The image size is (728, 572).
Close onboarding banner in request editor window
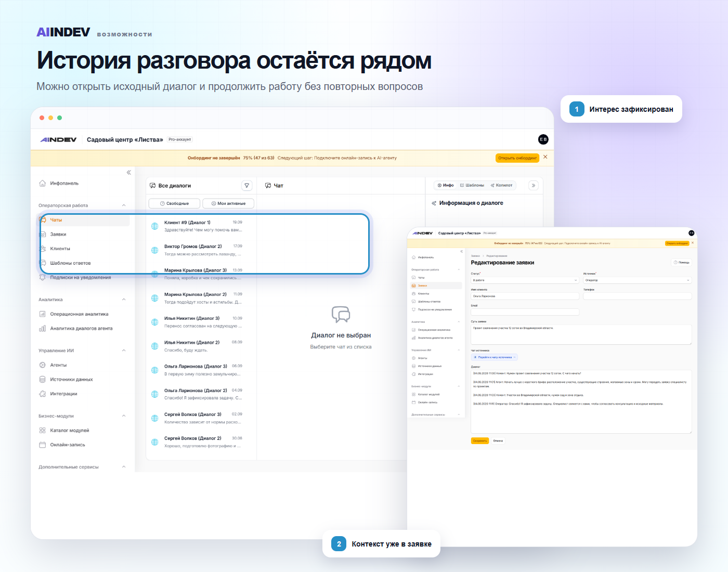coord(693,243)
